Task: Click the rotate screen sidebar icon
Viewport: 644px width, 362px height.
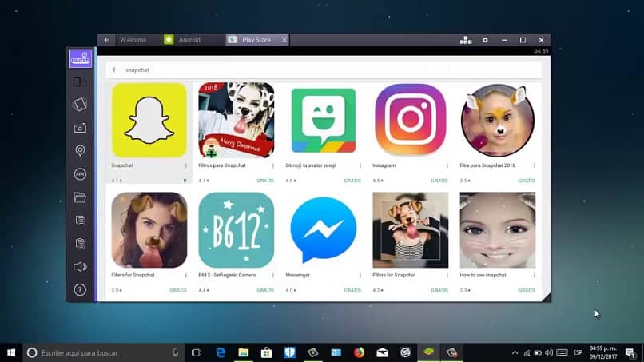Action: [80, 105]
